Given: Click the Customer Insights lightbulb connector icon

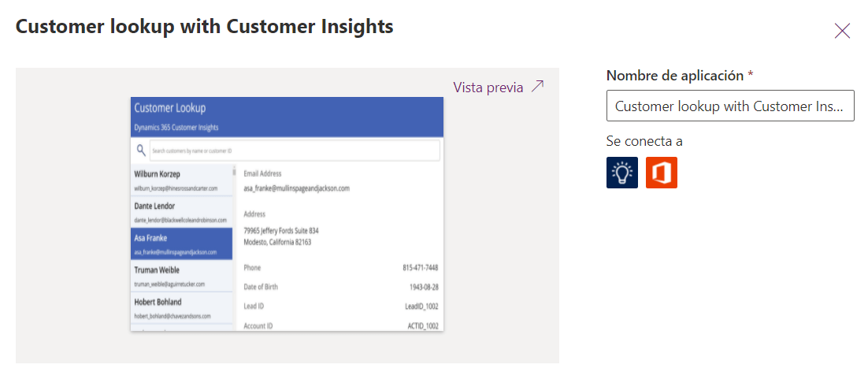Looking at the screenshot, I should click(622, 173).
